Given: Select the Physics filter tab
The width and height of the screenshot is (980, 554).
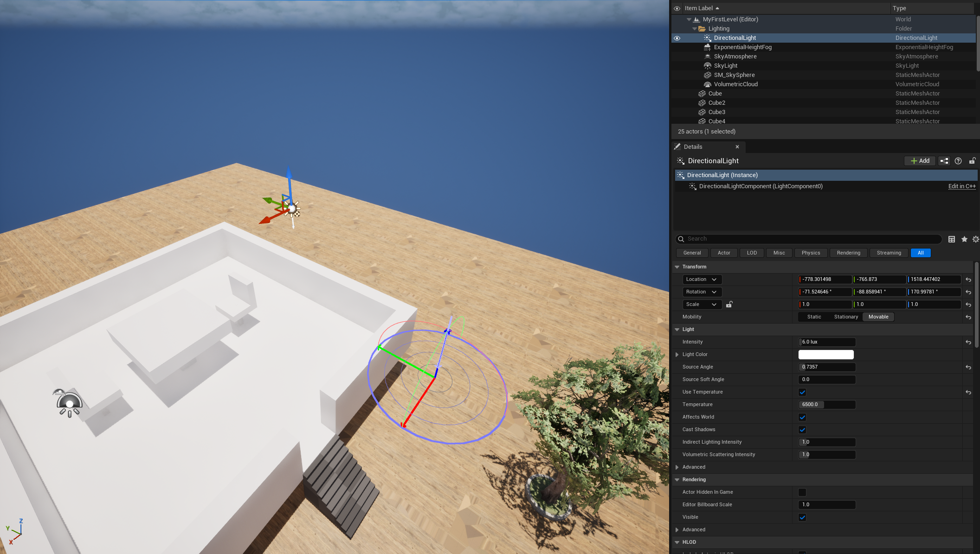Looking at the screenshot, I should coord(811,253).
